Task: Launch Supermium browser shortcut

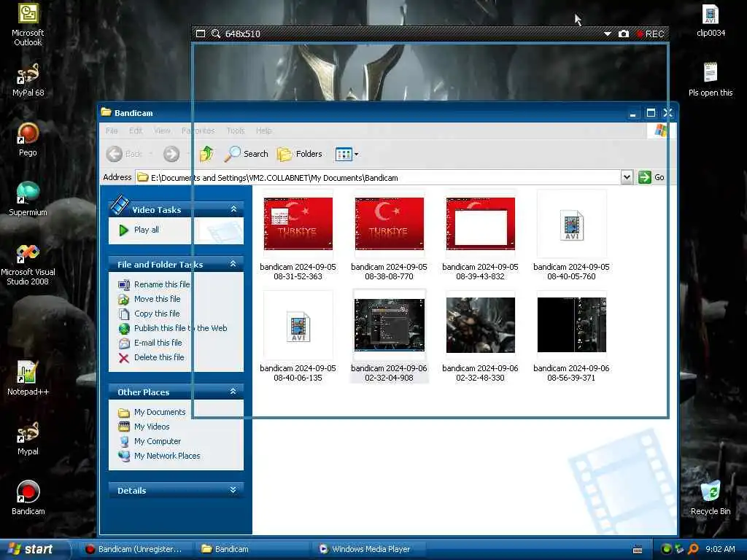Action: pyautogui.click(x=28, y=199)
